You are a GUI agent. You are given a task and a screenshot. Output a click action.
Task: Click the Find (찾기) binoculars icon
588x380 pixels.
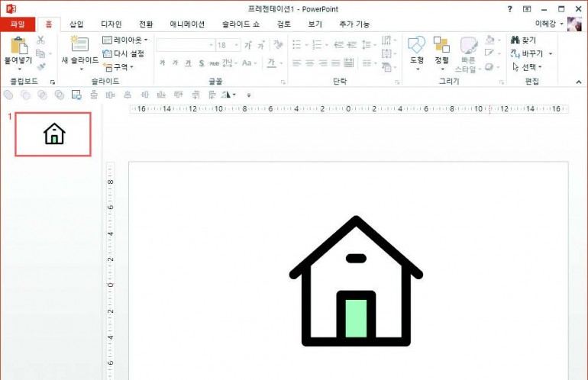click(x=515, y=40)
